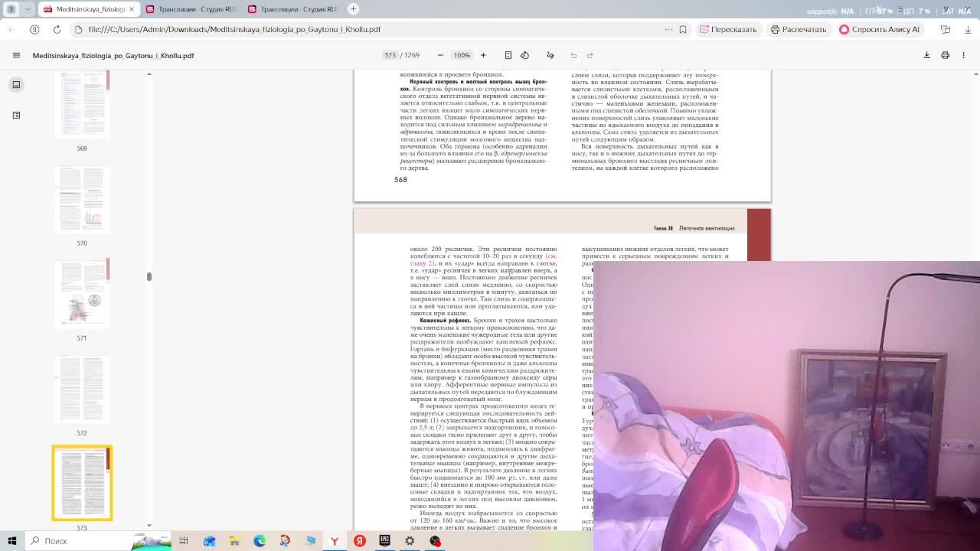
Task: Open a new browser tab
Action: [353, 9]
